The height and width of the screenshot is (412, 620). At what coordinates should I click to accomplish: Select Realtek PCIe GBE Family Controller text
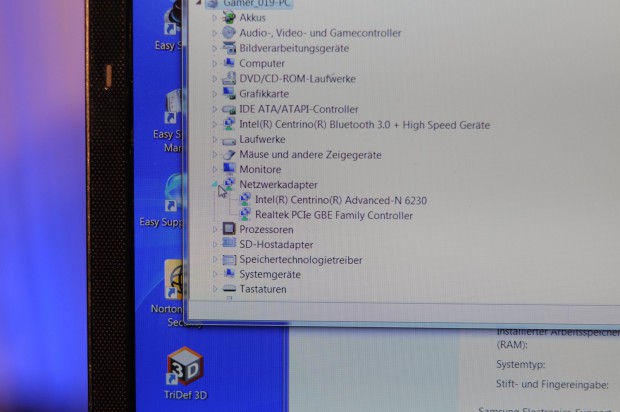coord(334,215)
